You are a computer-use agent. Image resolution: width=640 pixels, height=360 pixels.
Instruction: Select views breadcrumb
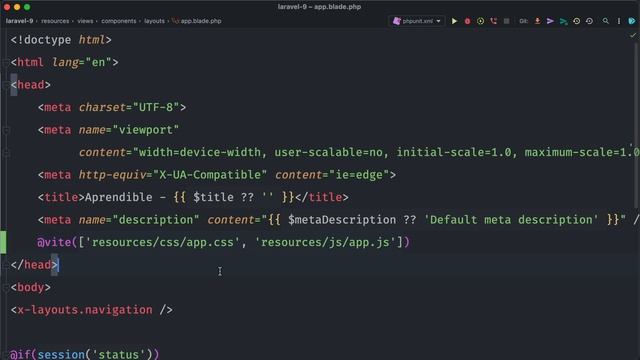(x=85, y=21)
